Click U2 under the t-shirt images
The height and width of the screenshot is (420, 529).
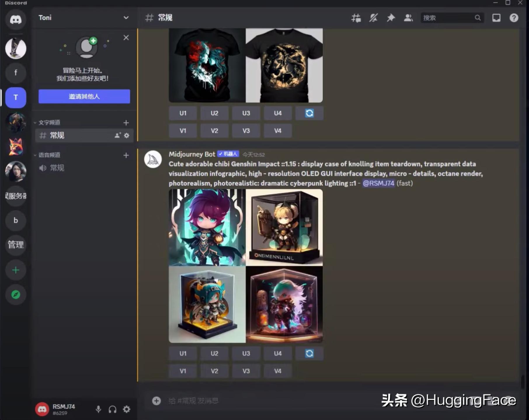click(214, 113)
